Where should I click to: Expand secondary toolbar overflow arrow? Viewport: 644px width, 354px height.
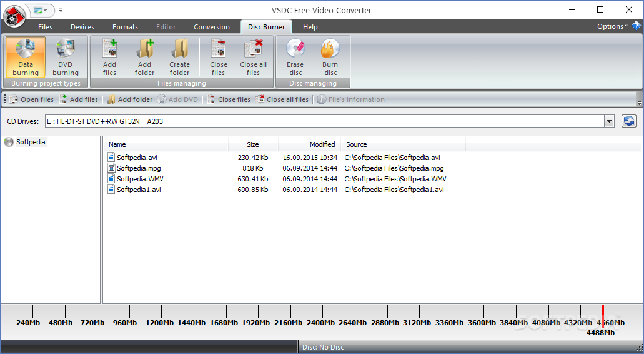click(x=638, y=103)
